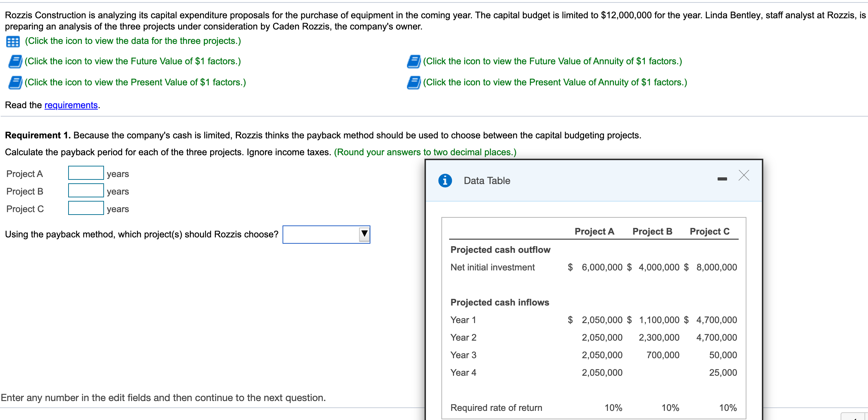This screenshot has height=420, width=868.
Task: Open Future Value of Annuity book icon
Action: [x=414, y=62]
